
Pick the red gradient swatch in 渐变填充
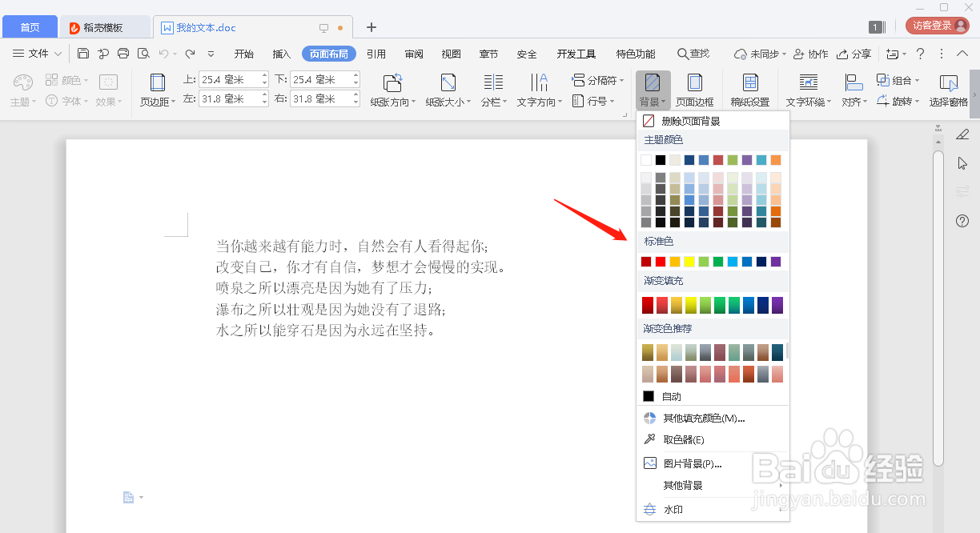(647, 305)
